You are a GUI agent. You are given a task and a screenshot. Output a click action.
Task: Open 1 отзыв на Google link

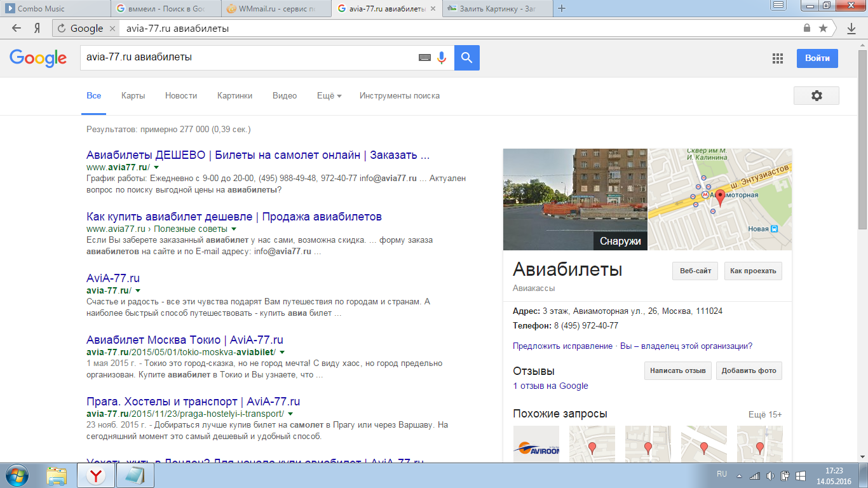[x=550, y=386]
